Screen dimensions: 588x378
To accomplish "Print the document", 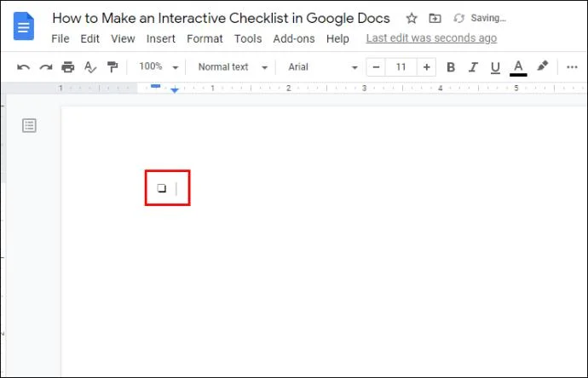I will (x=68, y=67).
